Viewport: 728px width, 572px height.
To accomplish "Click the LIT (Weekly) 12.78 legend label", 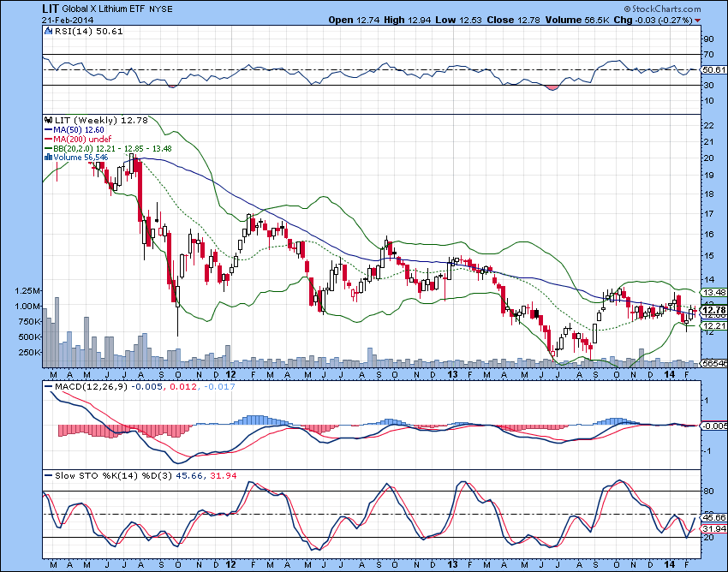I will 101,120.
